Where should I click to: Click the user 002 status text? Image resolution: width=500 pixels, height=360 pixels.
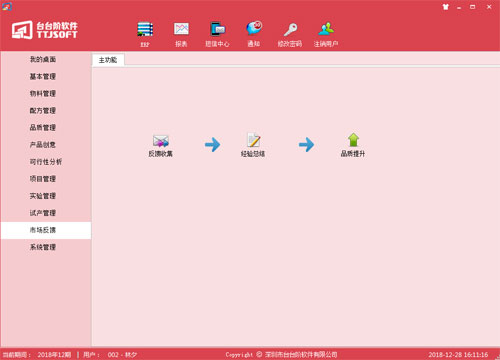click(x=122, y=355)
